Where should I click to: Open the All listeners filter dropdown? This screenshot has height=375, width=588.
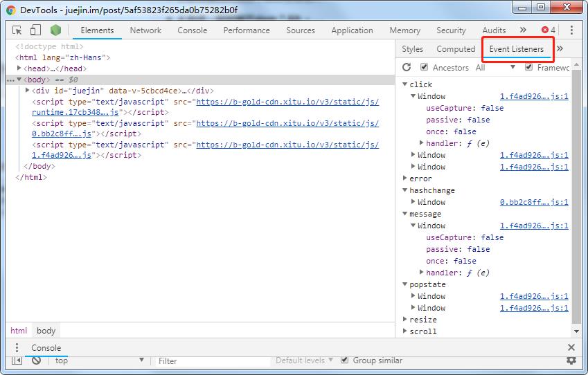click(495, 68)
